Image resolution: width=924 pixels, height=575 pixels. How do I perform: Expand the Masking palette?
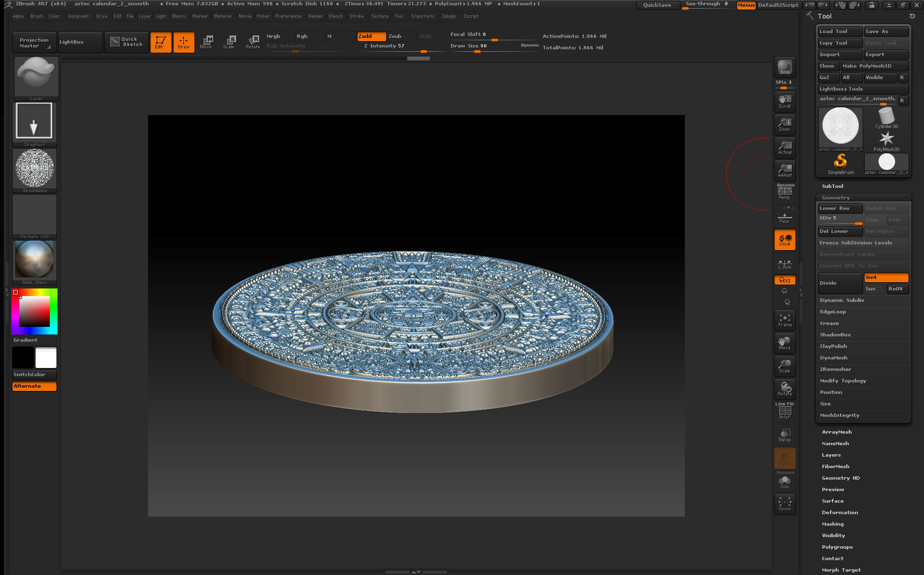pyautogui.click(x=832, y=524)
